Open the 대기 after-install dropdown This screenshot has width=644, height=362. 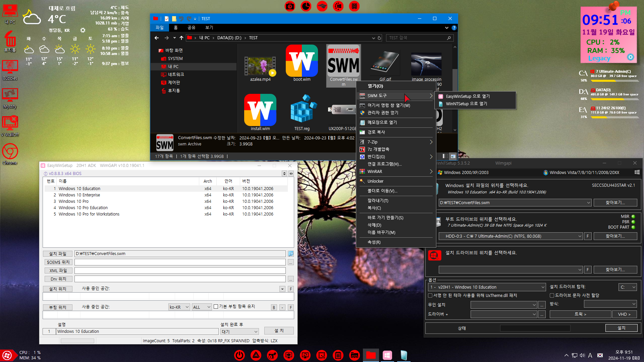(239, 331)
